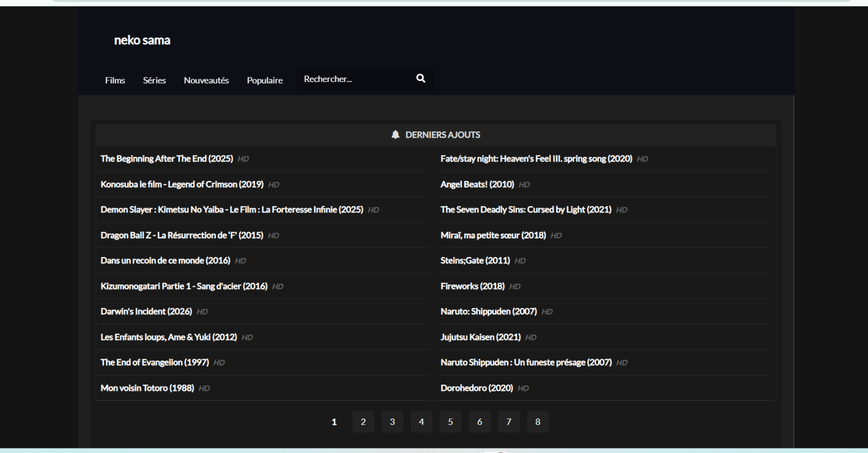Click the bell icon beside Derniers Ajouts
Image resolution: width=868 pixels, height=453 pixels.
click(395, 135)
